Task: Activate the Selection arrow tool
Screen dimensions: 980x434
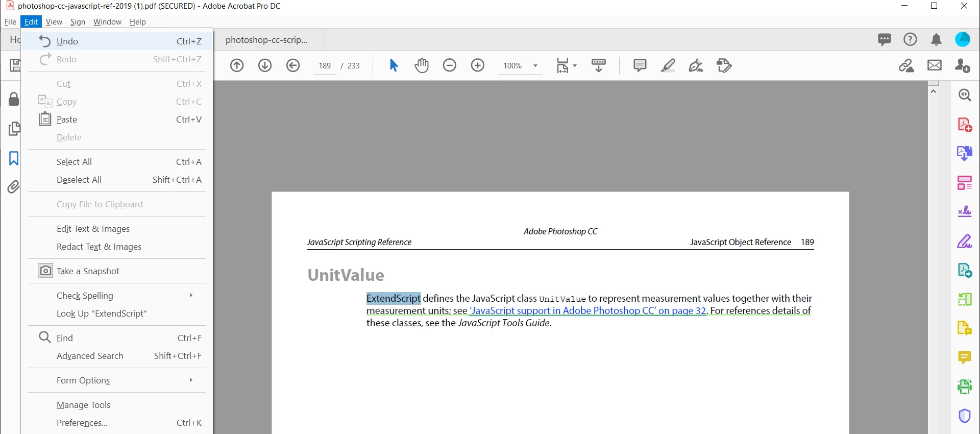Action: click(x=394, y=65)
